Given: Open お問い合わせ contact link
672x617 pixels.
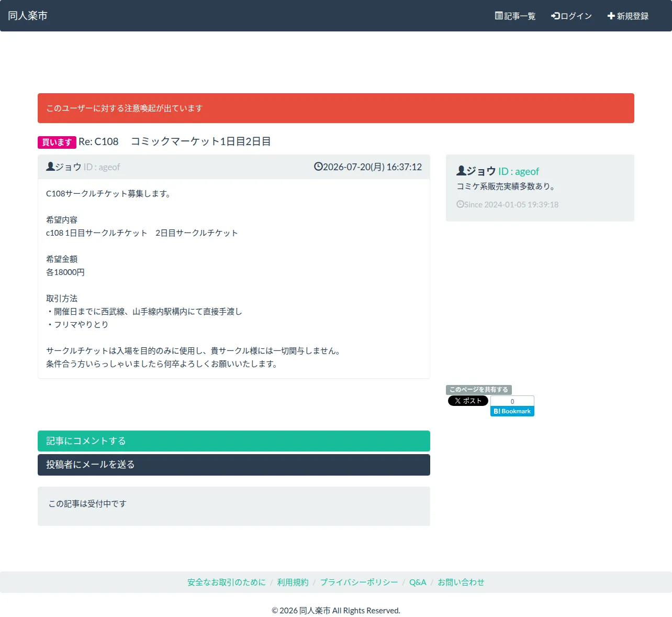Looking at the screenshot, I should 461,582.
